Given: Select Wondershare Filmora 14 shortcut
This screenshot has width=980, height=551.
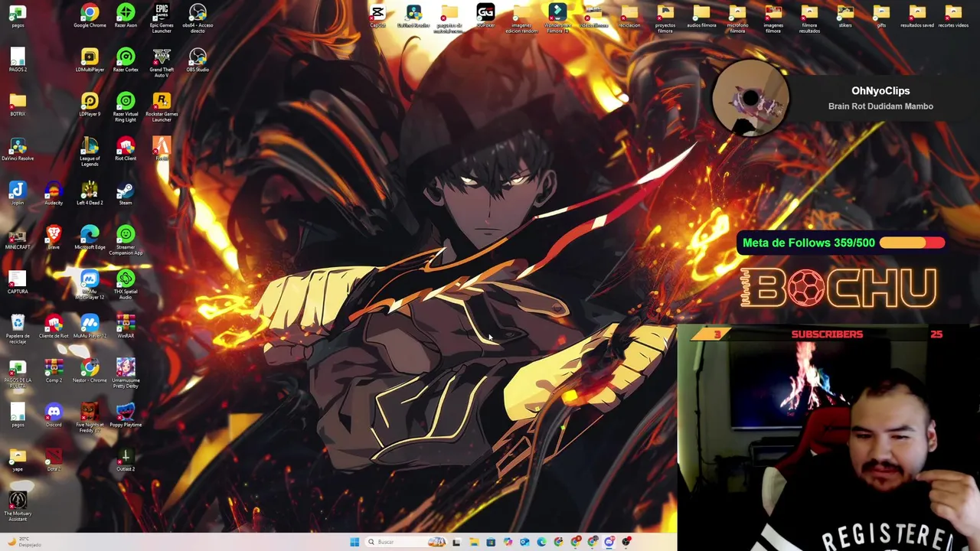Looking at the screenshot, I should (x=557, y=18).
